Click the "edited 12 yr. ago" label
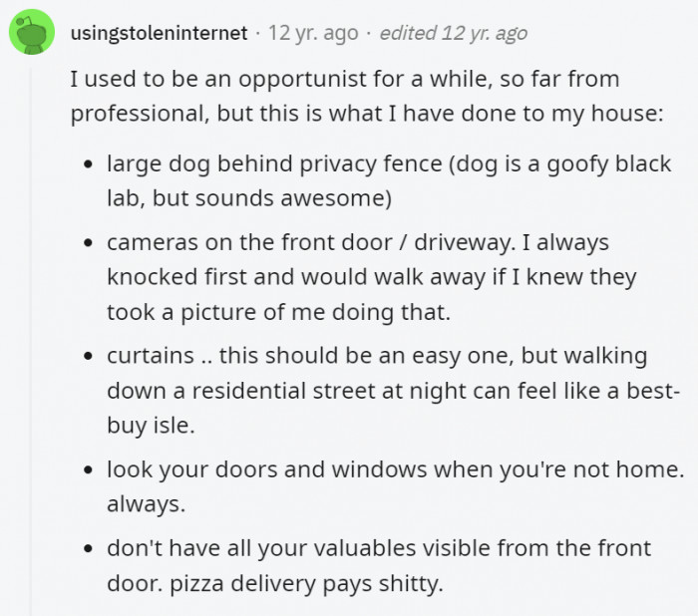 coord(453,33)
